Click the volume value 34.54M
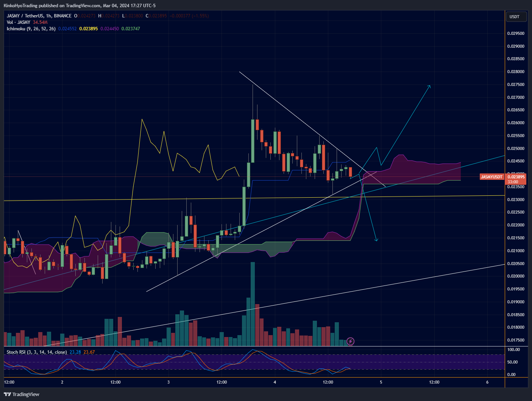The width and height of the screenshot is (532, 401). click(40, 22)
